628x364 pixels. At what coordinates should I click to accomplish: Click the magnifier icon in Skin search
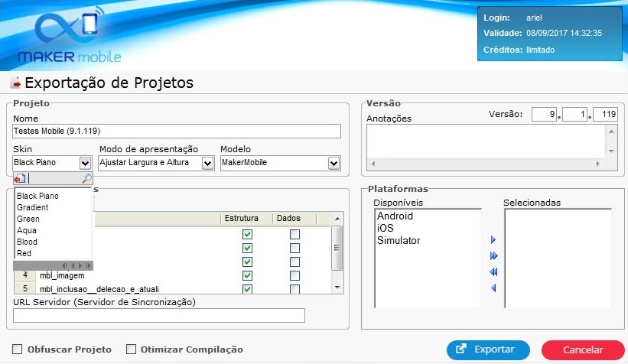[x=86, y=179]
